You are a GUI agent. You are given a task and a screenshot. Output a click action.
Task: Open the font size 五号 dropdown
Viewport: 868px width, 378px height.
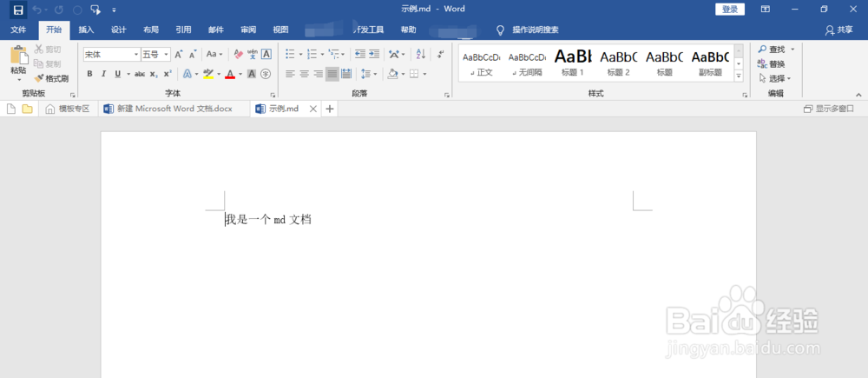[166, 55]
